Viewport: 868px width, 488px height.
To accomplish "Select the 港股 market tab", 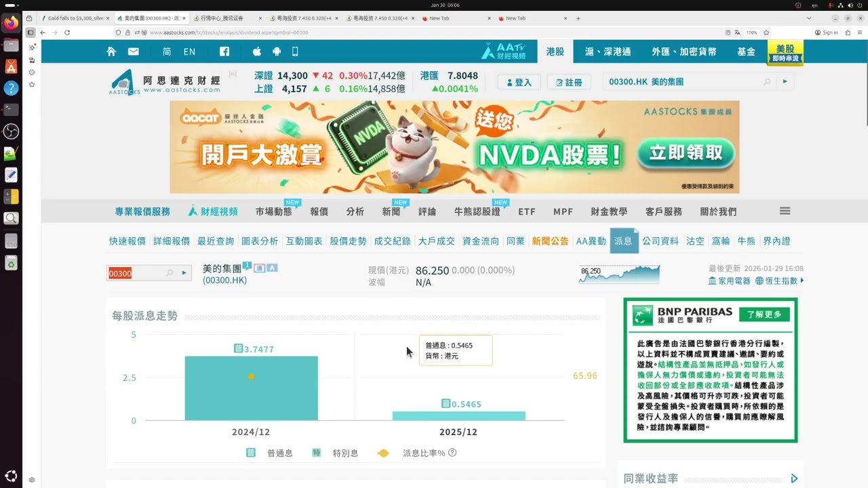I will [555, 52].
